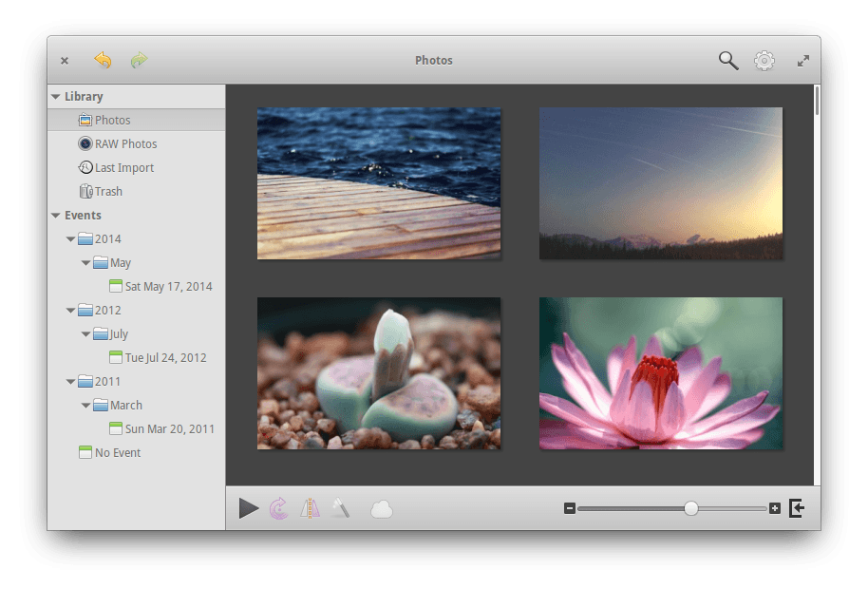Collapse the Library section
The height and width of the screenshot is (589, 868).
(56, 97)
